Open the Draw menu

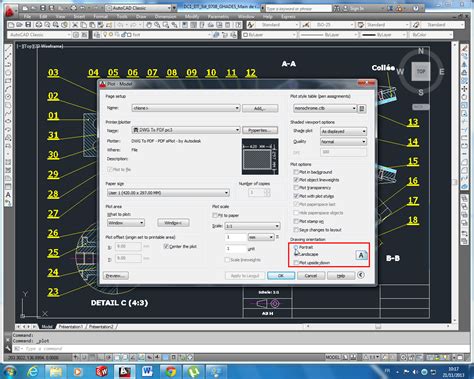141,16
